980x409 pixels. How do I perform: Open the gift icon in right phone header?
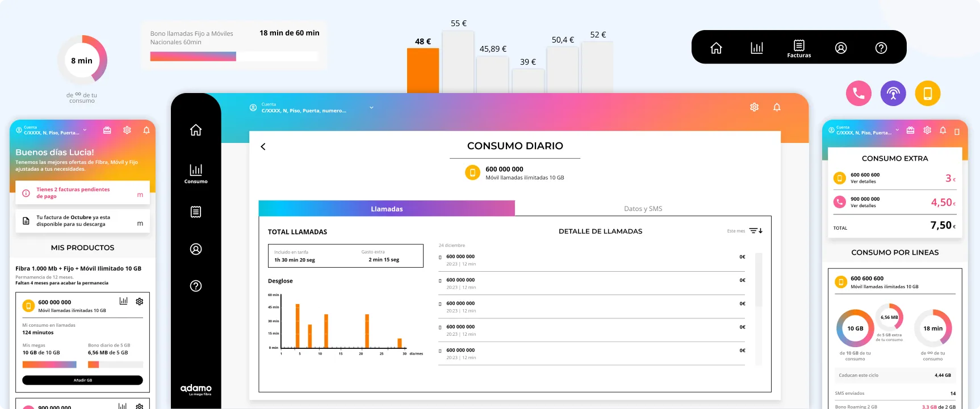tap(910, 130)
